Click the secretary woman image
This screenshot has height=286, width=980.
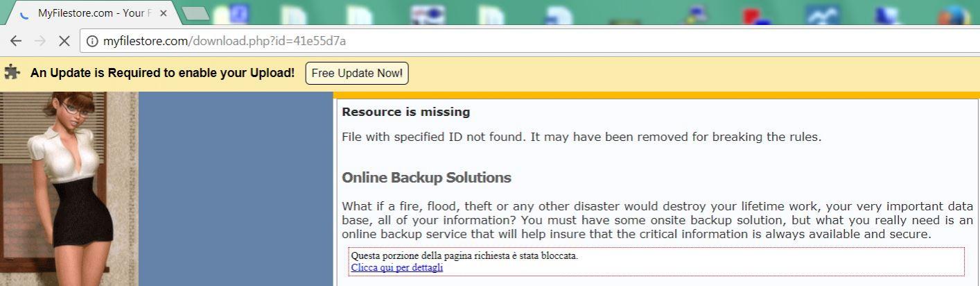(x=69, y=189)
